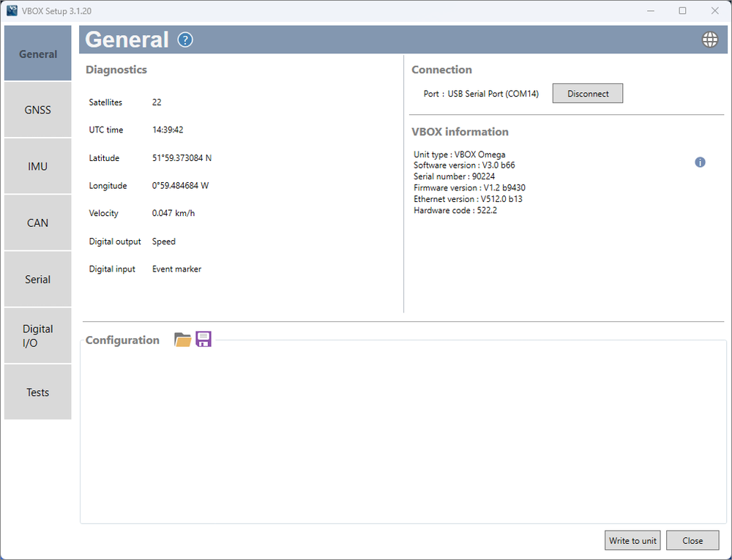Screen dimensions: 732x560
Task: Show extra unit details via info icon
Action: (700, 162)
